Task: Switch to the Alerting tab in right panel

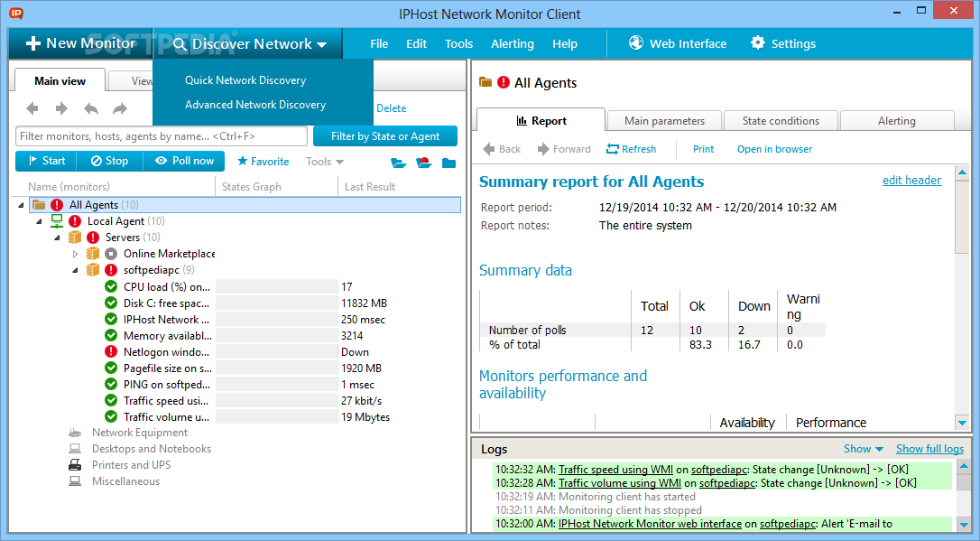Action: click(897, 121)
